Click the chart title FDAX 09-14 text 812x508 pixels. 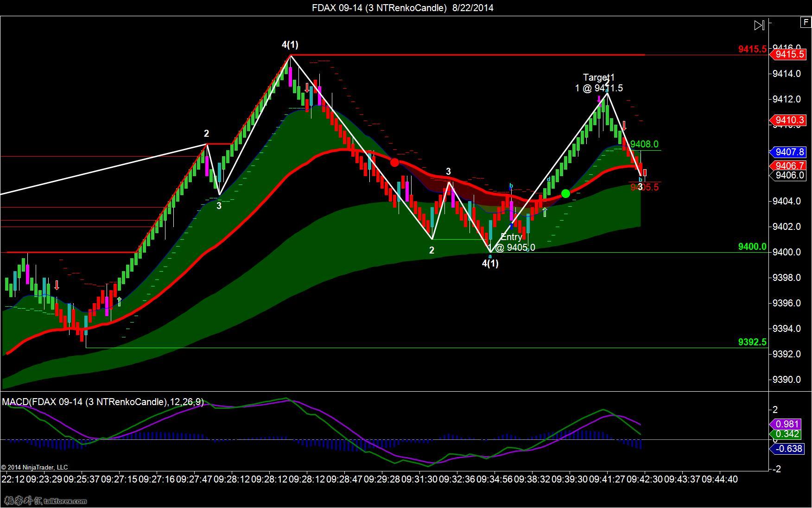pyautogui.click(x=402, y=7)
